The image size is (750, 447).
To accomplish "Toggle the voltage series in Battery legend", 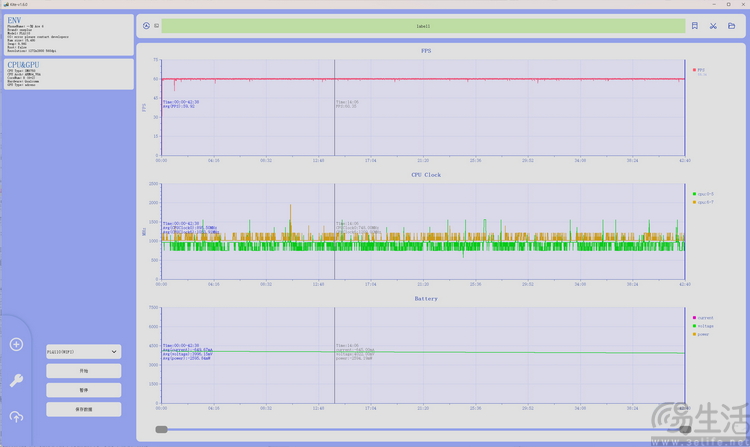I will (x=704, y=326).
